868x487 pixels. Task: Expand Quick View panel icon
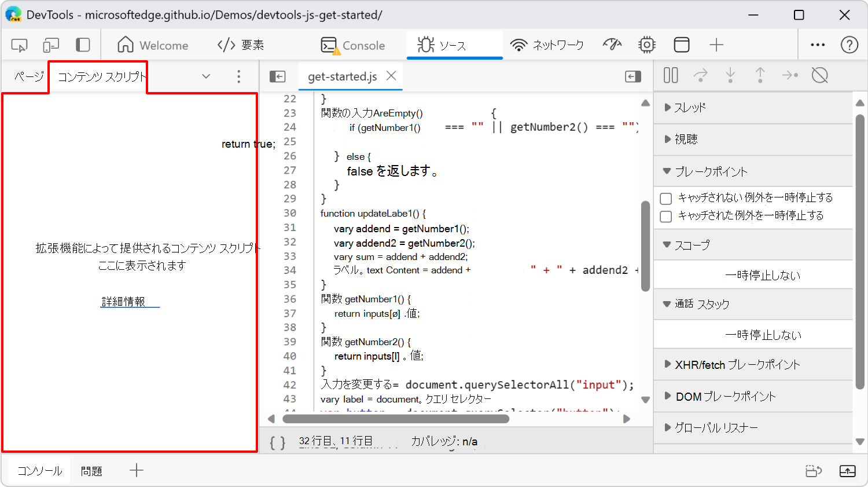pyautogui.click(x=848, y=471)
